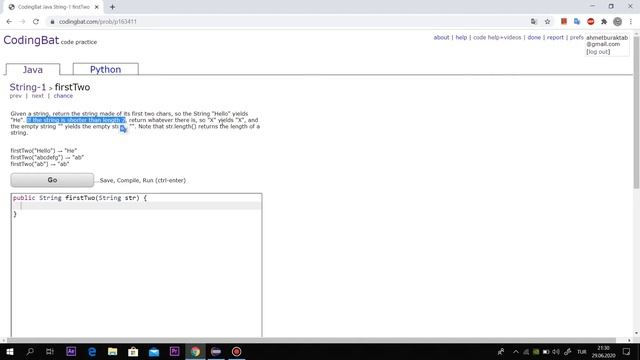
Task: Go back in the browser
Action: pos(9,22)
